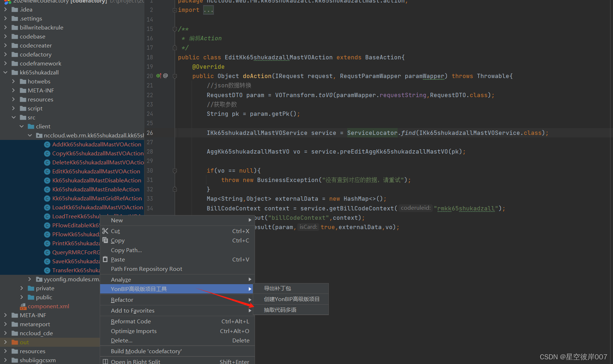Choose Build Module 'codefactory'
Screen dimensions: 613x364
tap(177, 351)
